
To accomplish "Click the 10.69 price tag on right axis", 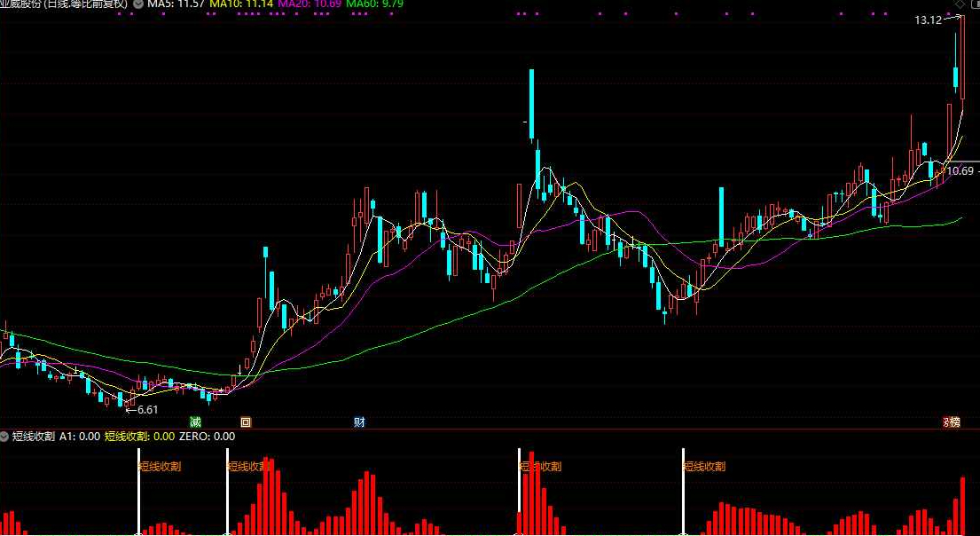I will [960, 170].
